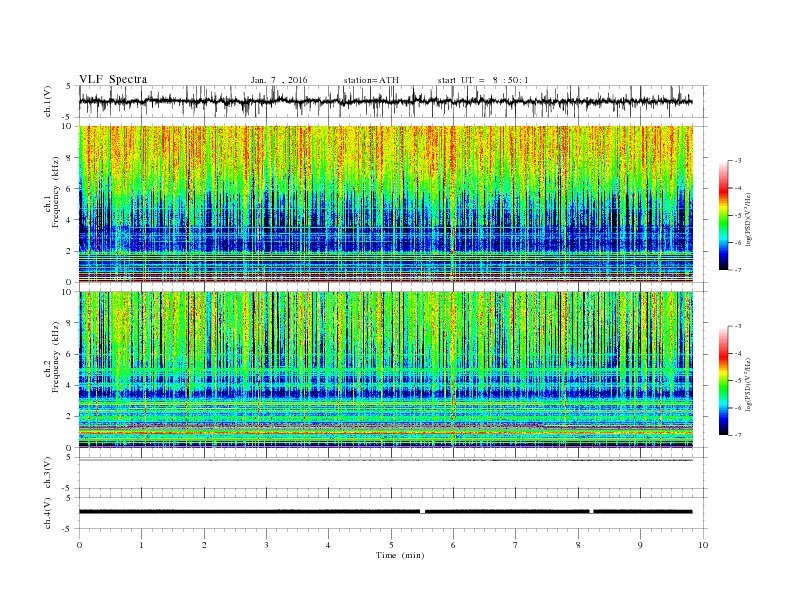Click the "2" kHz tick on ch.2 spectrogram
The height and width of the screenshot is (612, 792).
point(70,417)
